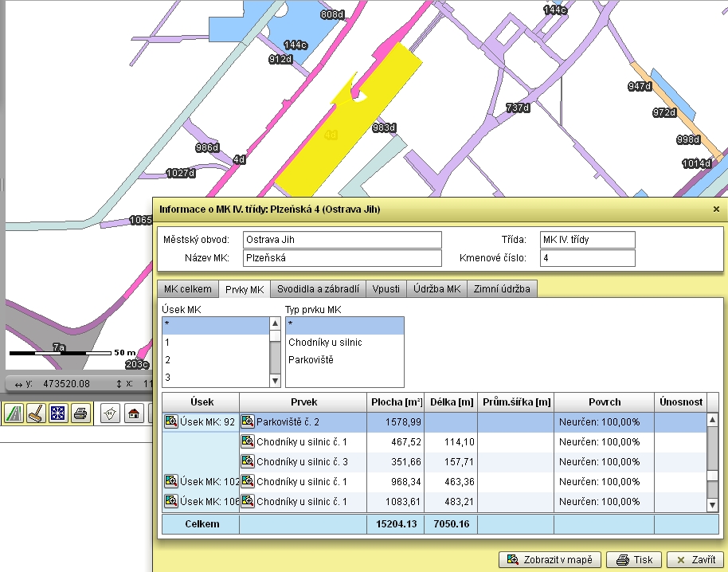Click the 947d label on the map
728x572 pixels.
point(640,86)
